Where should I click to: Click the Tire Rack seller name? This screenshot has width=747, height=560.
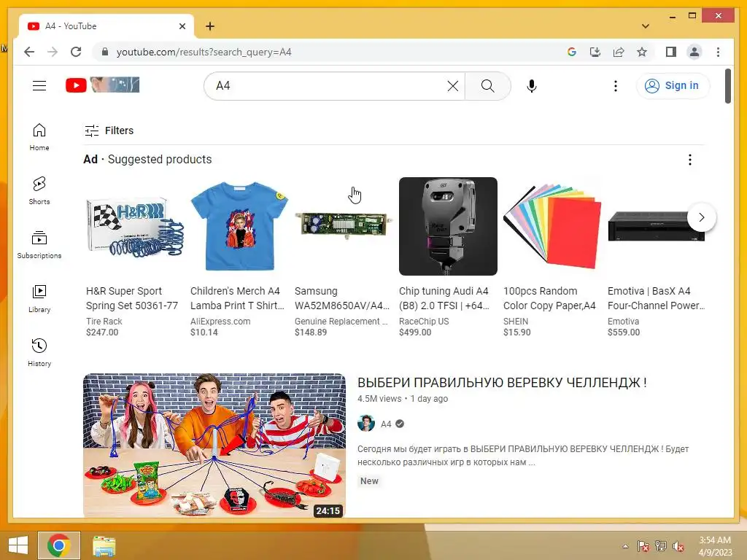pyautogui.click(x=104, y=322)
